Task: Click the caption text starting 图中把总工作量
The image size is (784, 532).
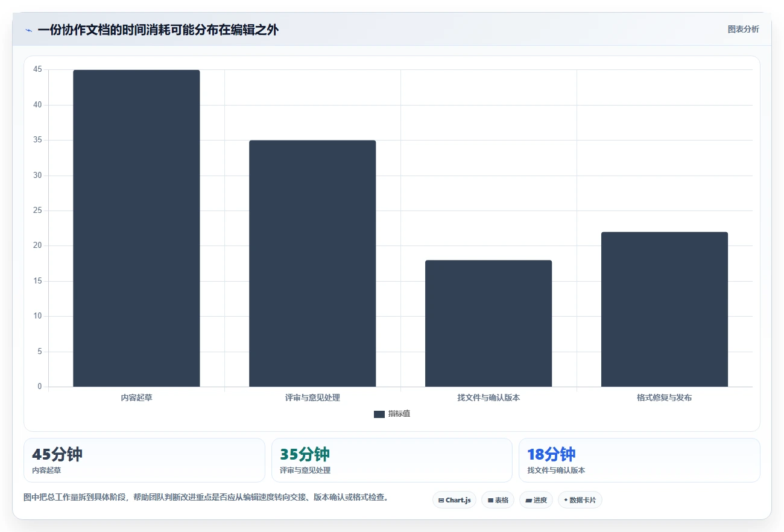Action: (206, 497)
